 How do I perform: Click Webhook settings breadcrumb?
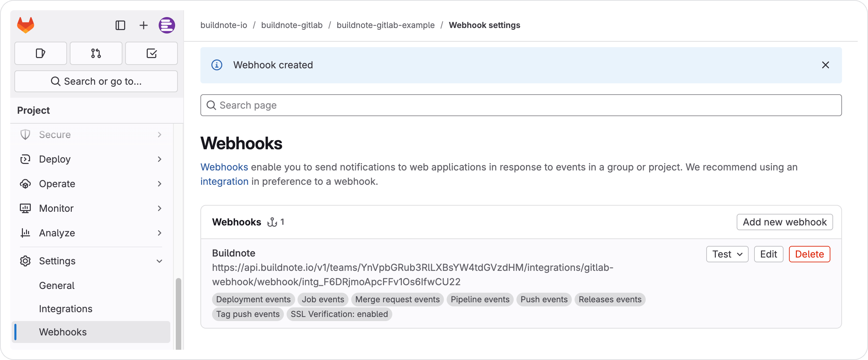[485, 25]
